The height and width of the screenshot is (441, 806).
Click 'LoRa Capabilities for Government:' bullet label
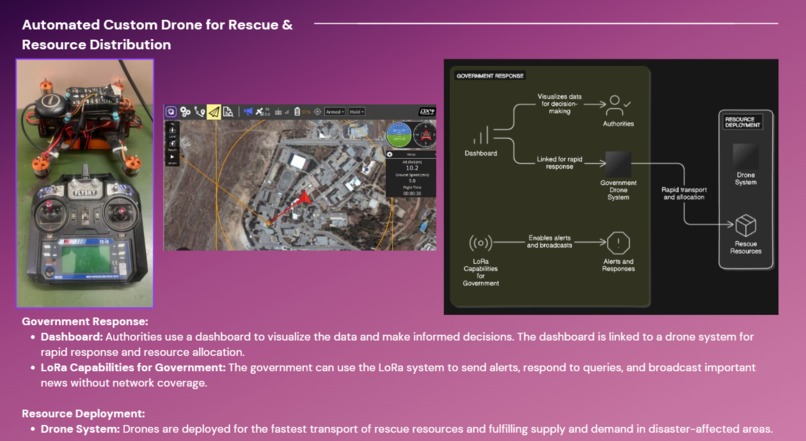(133, 368)
